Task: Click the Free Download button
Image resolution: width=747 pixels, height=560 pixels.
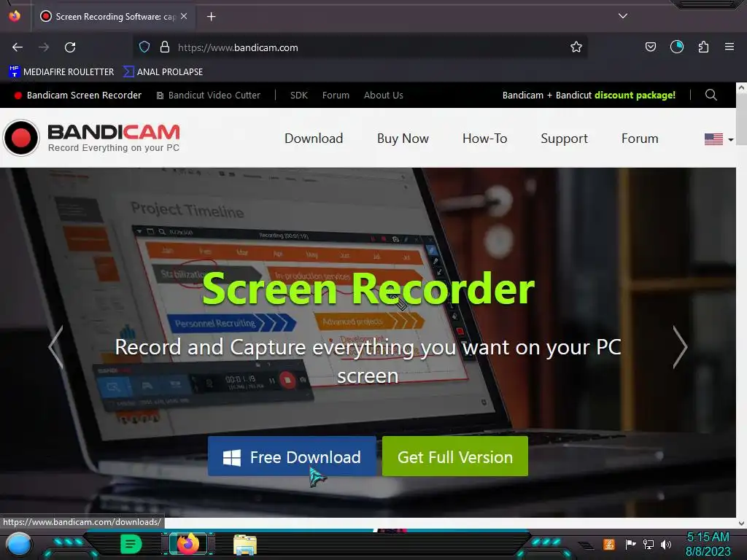Action: click(292, 456)
